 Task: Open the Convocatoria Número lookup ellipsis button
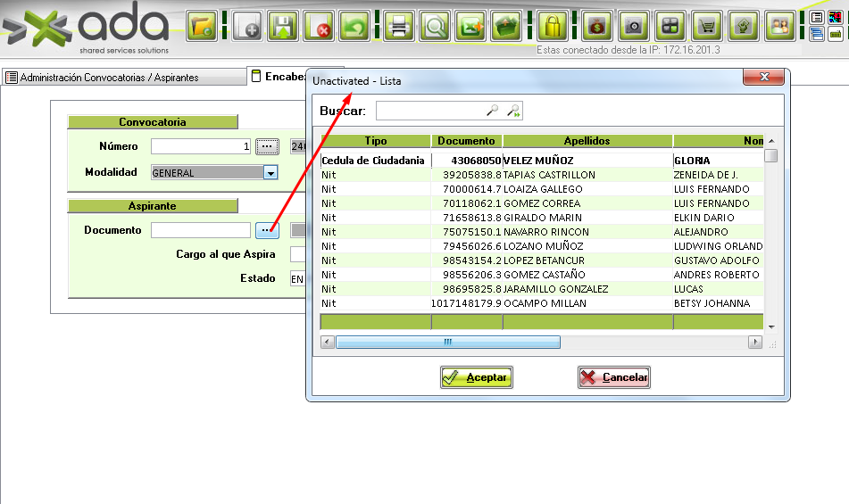[x=267, y=146]
